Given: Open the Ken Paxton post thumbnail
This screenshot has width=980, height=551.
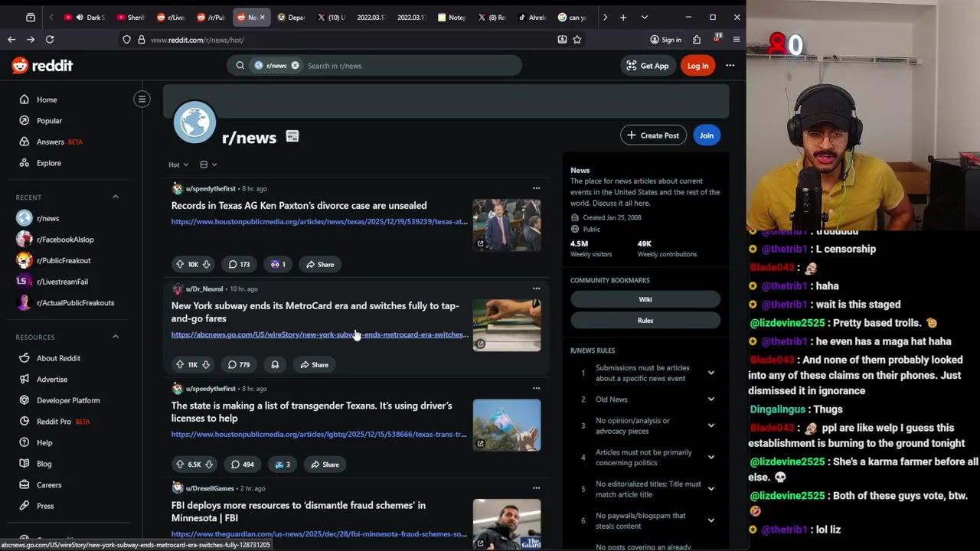Looking at the screenshot, I should point(507,225).
